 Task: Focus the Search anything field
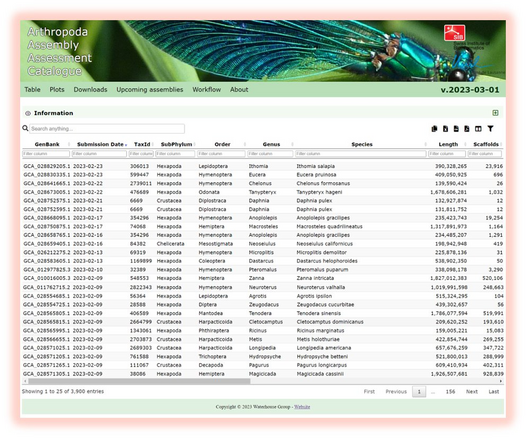click(107, 128)
